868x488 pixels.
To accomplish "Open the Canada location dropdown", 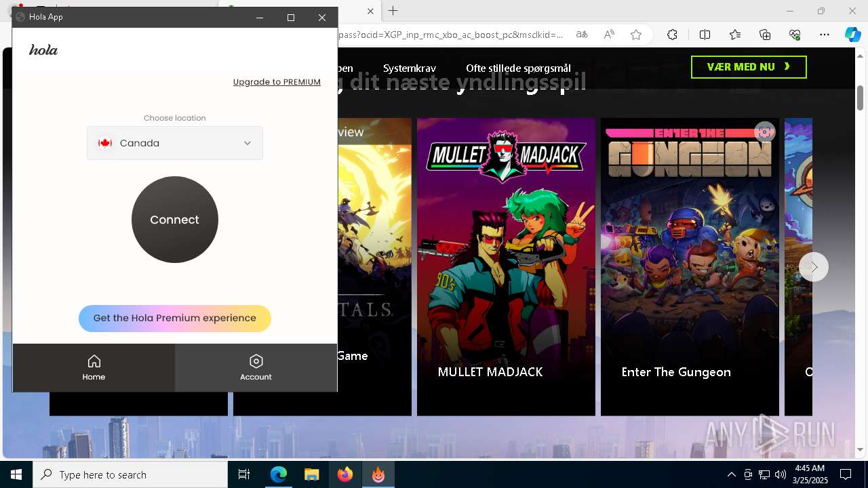I will pyautogui.click(x=174, y=143).
